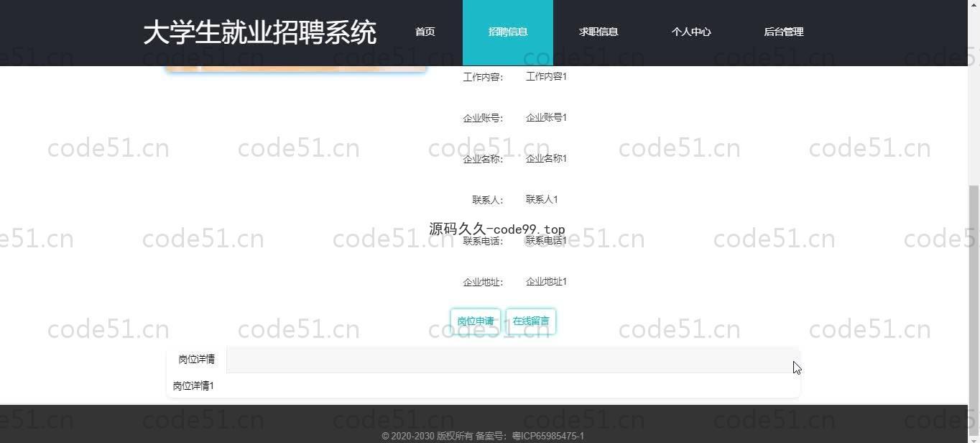Go to the 求职信息 menu item
The width and height of the screenshot is (980, 443).
pos(598,32)
